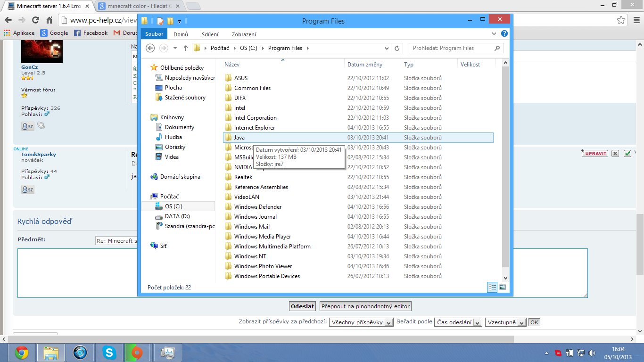Open the address bar history dropdown

tap(387, 48)
